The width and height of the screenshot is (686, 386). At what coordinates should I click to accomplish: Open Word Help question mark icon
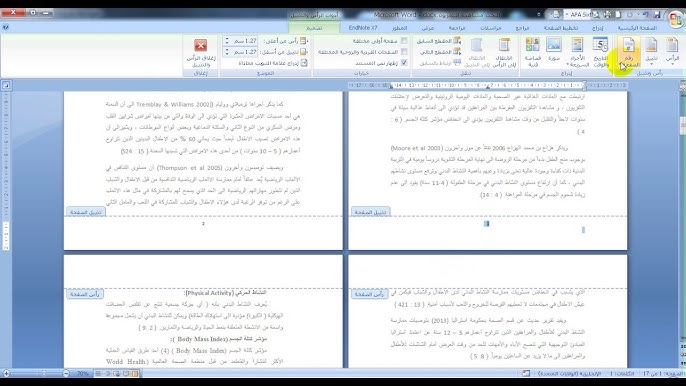tap(5, 27)
